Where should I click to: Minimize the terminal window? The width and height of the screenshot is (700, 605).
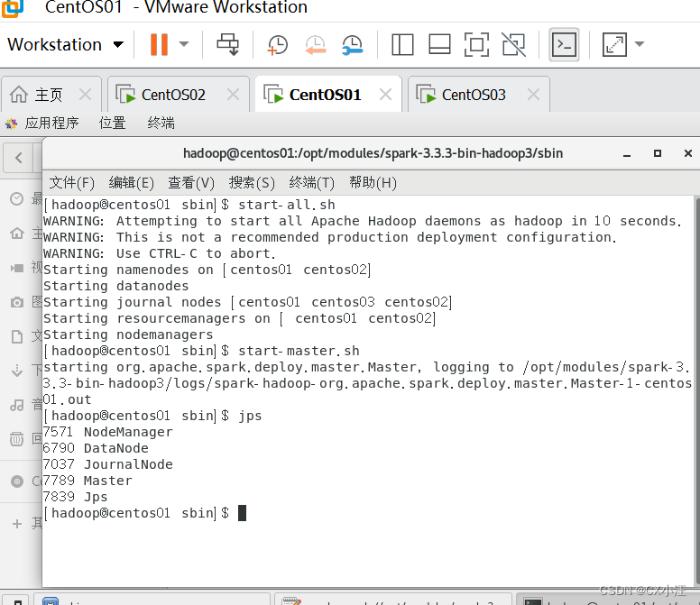click(627, 154)
